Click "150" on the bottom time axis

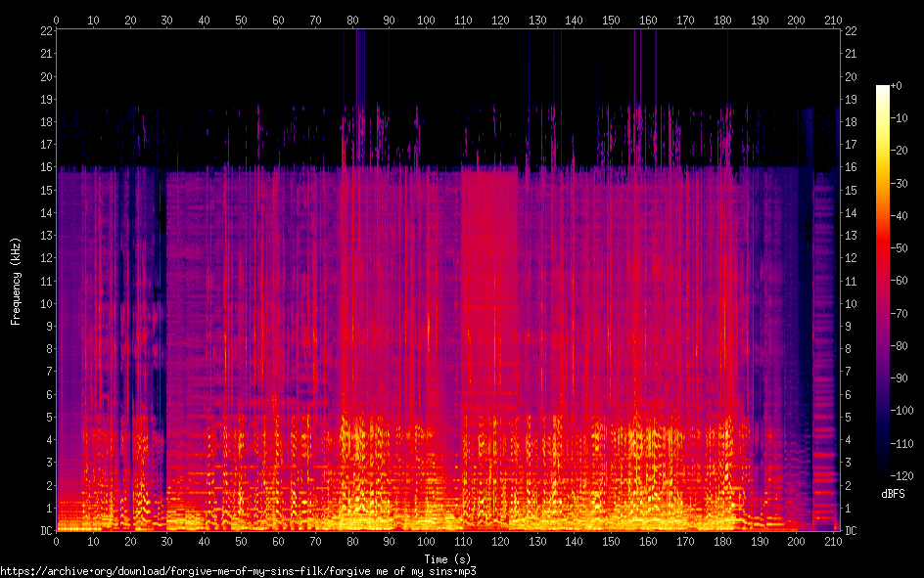(611, 542)
